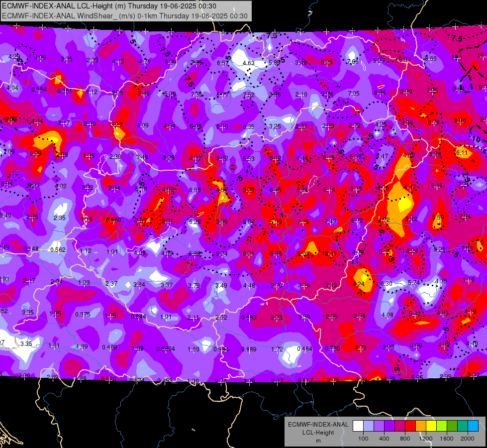Click the wind shear value 0.934
487x448 pixels.
tap(221, 349)
